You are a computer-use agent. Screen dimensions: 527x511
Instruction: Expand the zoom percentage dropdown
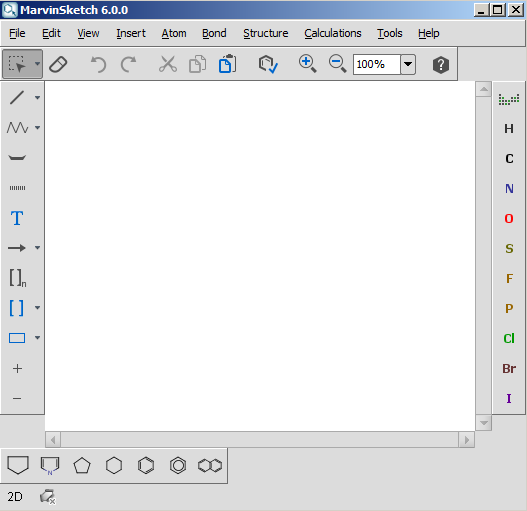pos(408,64)
